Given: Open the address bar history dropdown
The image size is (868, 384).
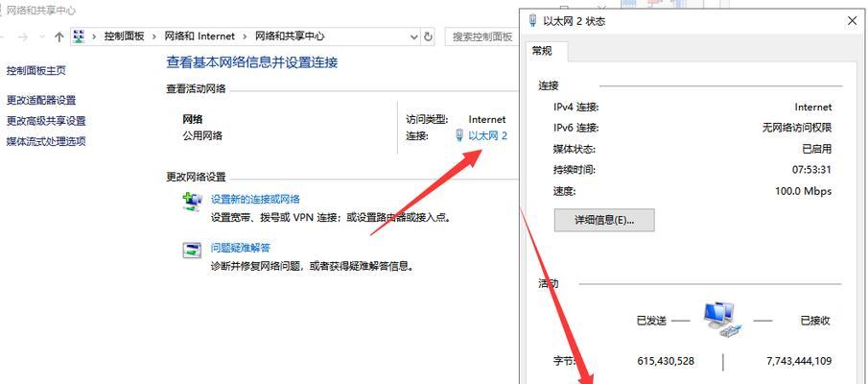Looking at the screenshot, I should tap(414, 36).
